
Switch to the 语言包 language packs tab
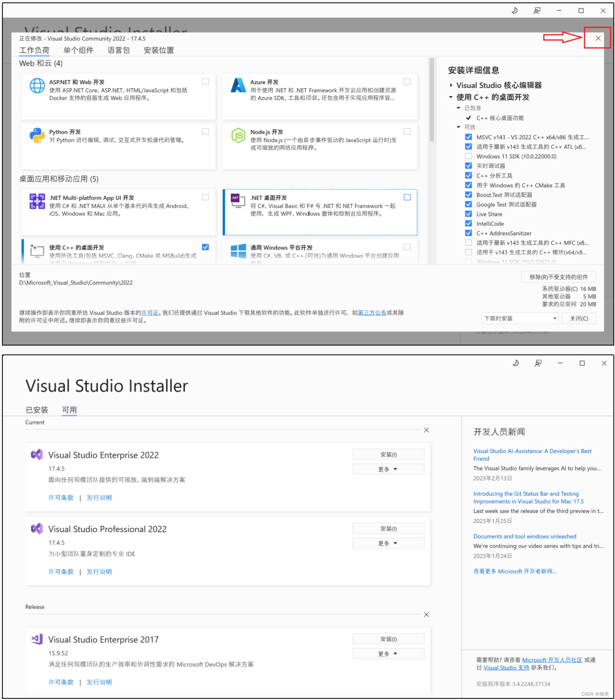coord(119,50)
